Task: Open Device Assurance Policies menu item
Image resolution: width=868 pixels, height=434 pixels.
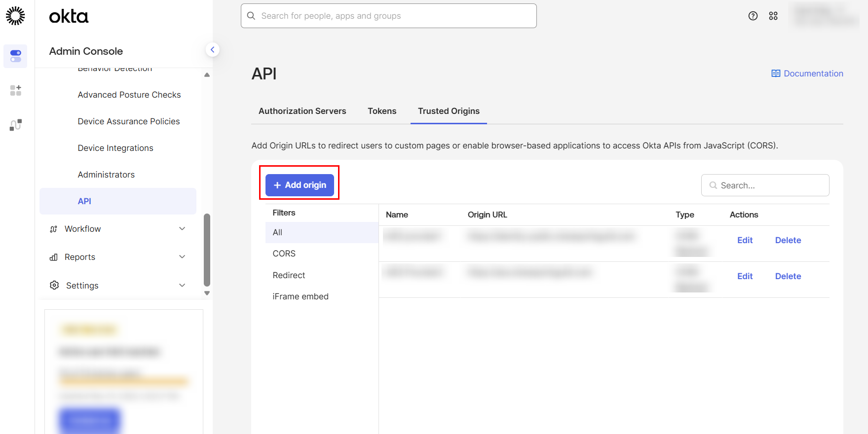Action: coord(129,121)
